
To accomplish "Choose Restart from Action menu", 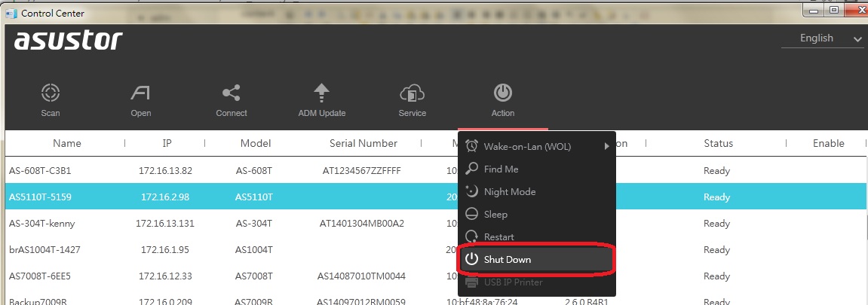I will [536, 237].
